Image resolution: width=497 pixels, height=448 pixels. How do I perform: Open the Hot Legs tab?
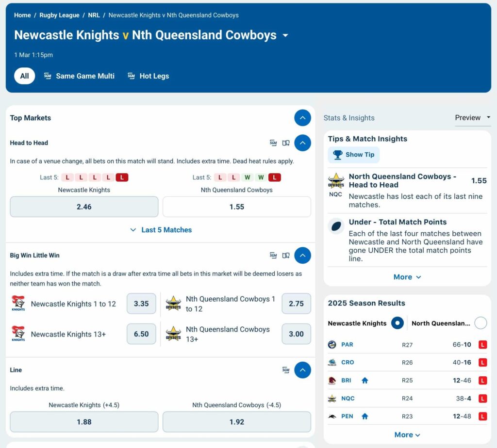(148, 76)
